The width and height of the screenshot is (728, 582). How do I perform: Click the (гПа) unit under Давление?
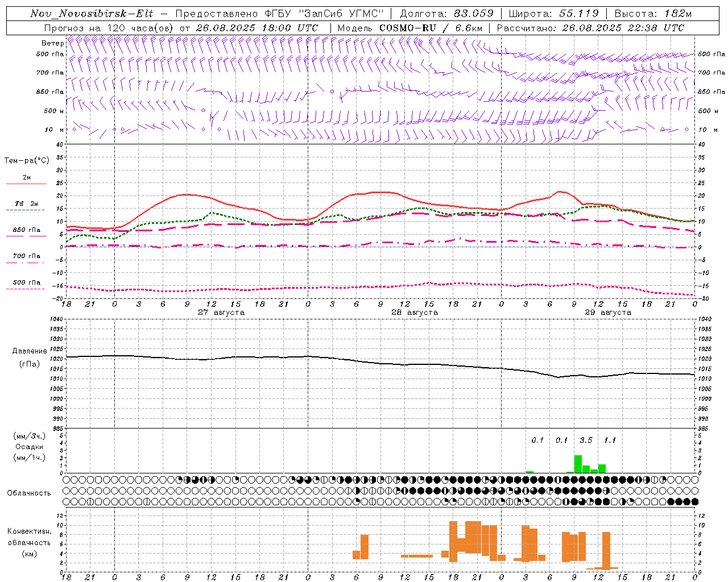click(x=30, y=364)
